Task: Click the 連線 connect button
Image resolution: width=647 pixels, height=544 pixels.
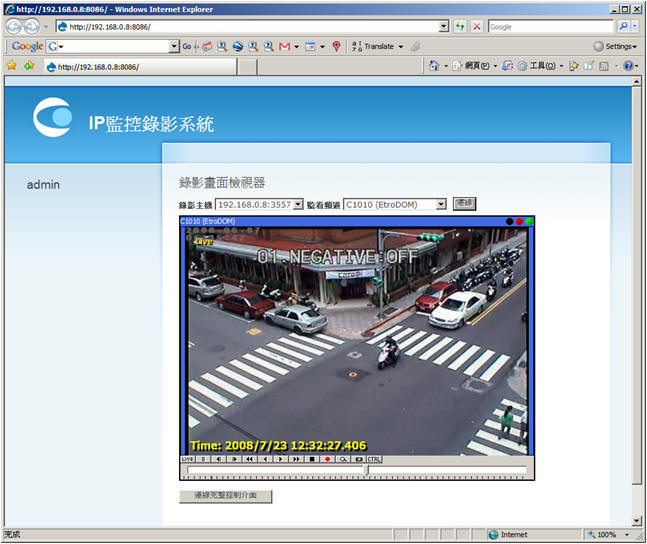Action: pos(463,203)
